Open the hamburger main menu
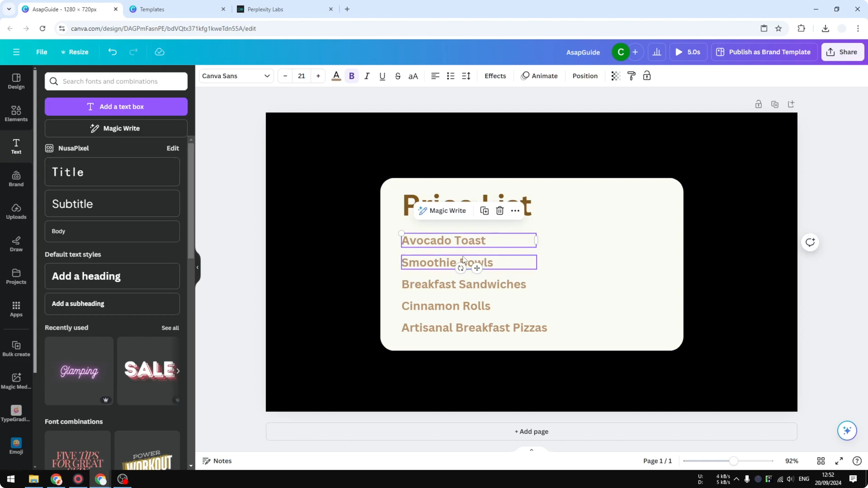Screen dimensions: 868x488 tap(16, 52)
